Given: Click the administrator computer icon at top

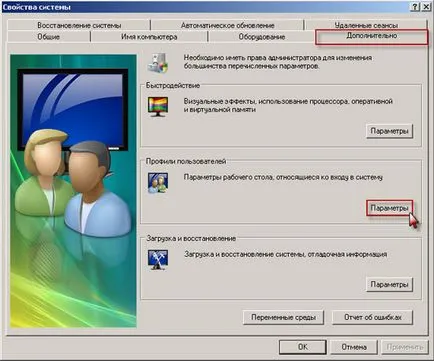Looking at the screenshot, I should pos(158,62).
